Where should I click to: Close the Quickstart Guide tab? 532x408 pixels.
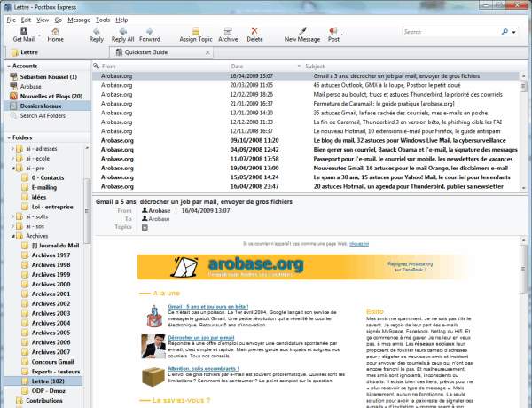pos(207,52)
